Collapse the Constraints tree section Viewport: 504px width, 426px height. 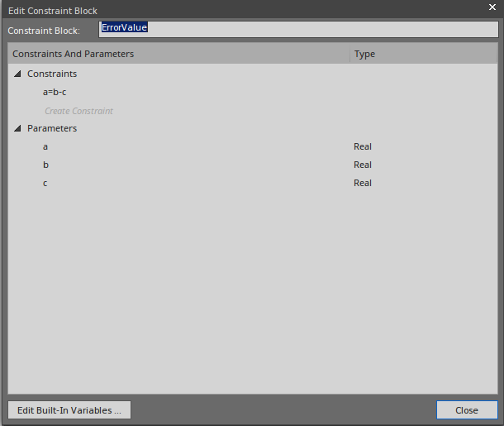[17, 74]
